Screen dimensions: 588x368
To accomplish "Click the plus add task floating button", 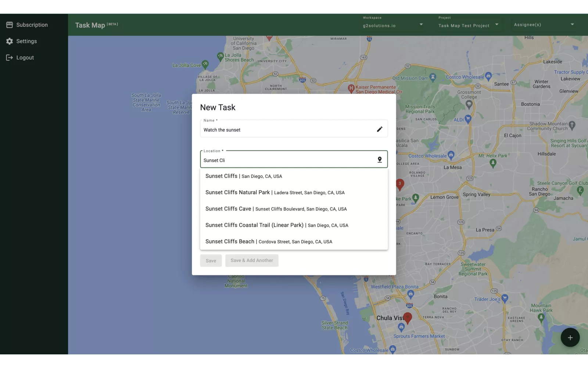I will [570, 337].
